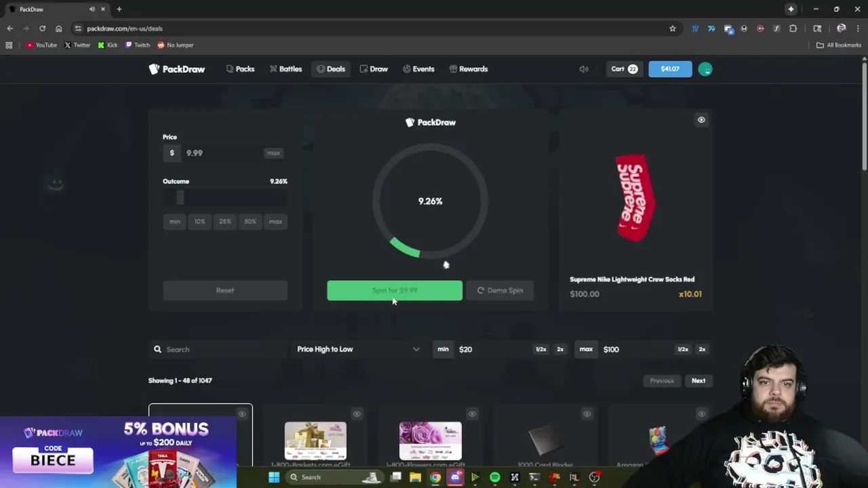Click the browser back arrow
Image resolution: width=868 pixels, height=488 pixels.
pos(9,28)
